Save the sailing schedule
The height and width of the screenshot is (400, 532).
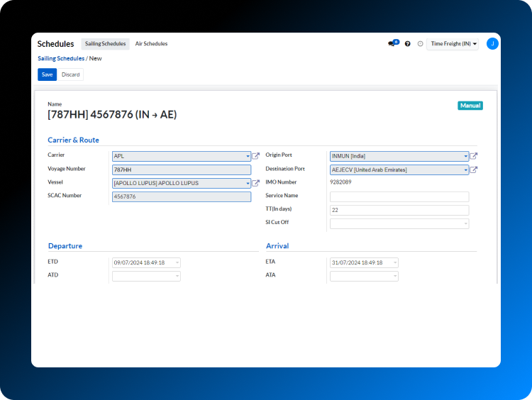click(x=47, y=74)
